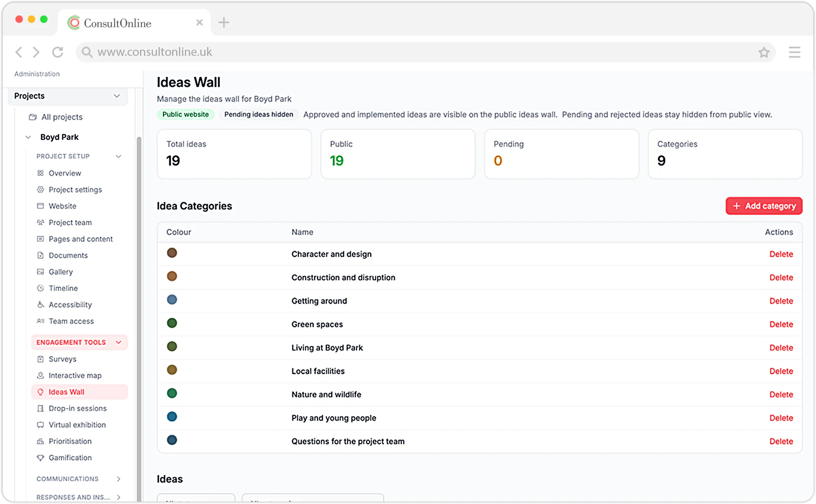The height and width of the screenshot is (504, 816).
Task: Open the browser hamburger menu
Action: (x=794, y=52)
